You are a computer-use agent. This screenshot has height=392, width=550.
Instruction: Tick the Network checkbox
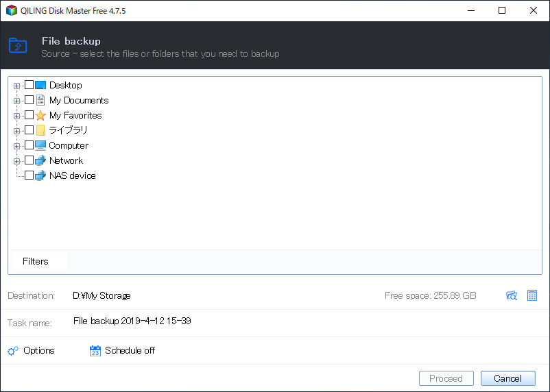point(29,160)
